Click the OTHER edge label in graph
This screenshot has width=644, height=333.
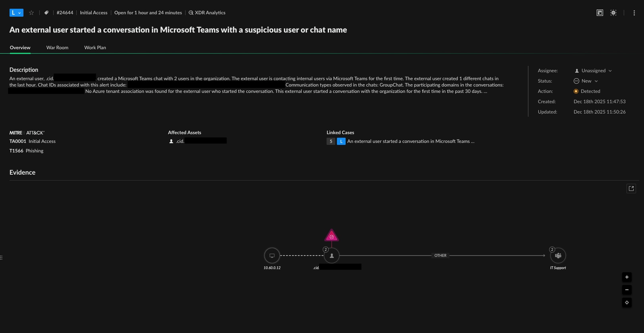coord(440,256)
